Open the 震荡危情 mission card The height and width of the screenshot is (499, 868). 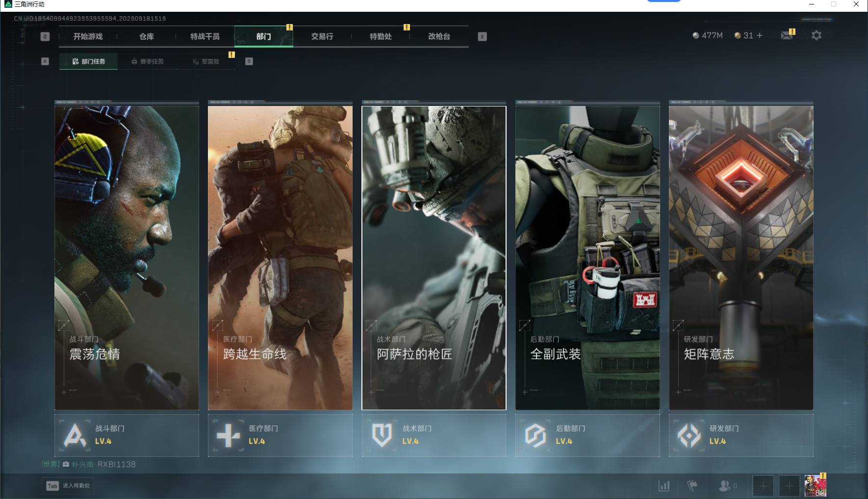click(127, 258)
